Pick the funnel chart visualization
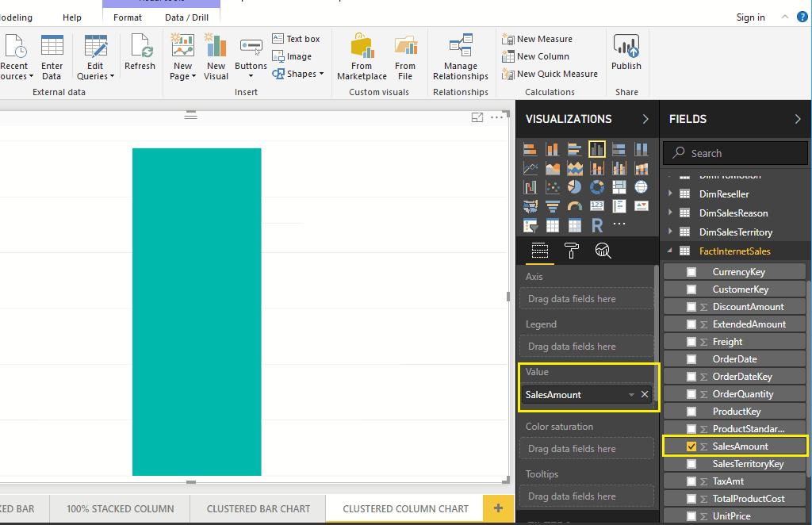Image resolution: width=812 pixels, height=525 pixels. (x=553, y=206)
